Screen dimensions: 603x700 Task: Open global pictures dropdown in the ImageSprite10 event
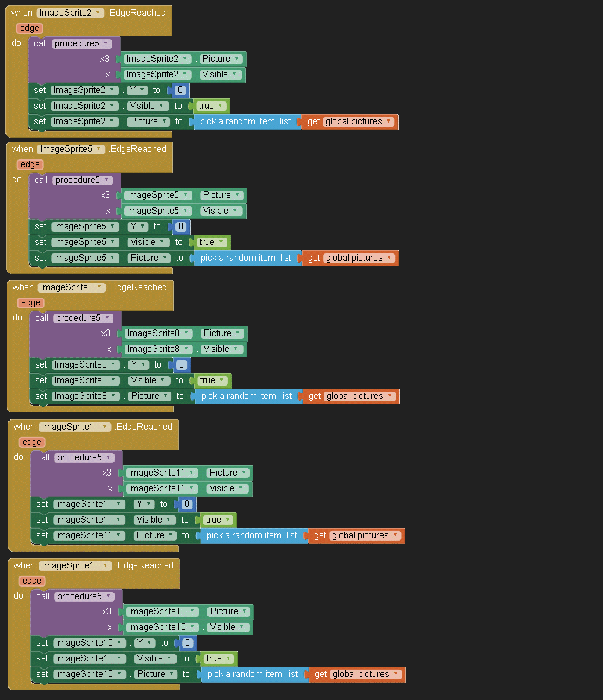click(x=396, y=674)
